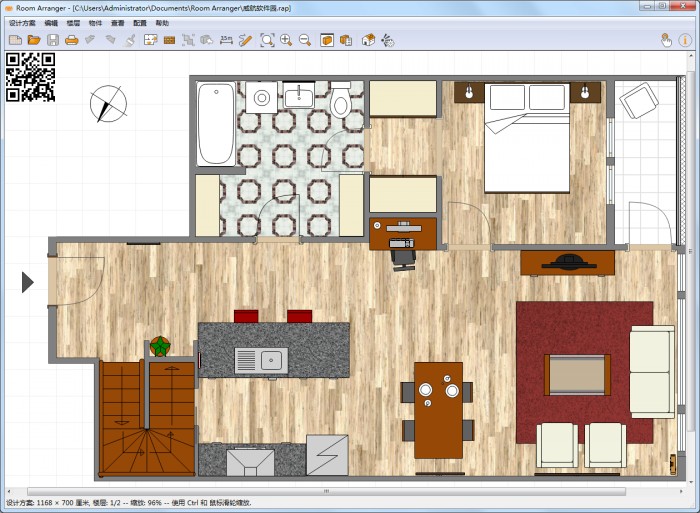
Task: Select the red carpet in living room
Action: [x=585, y=372]
